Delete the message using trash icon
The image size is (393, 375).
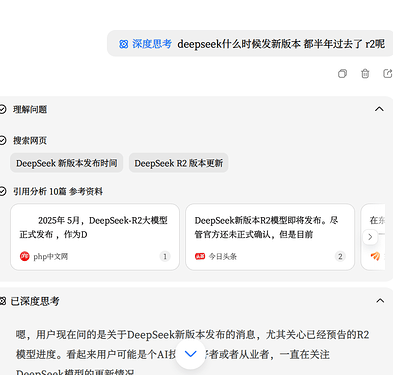[365, 73]
